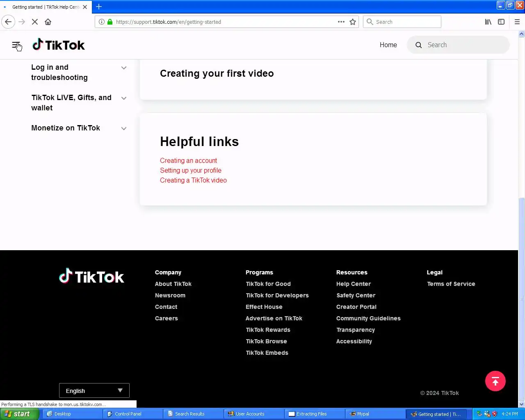
Task: Click the magnifier icon in TikTok search
Action: pos(418,45)
